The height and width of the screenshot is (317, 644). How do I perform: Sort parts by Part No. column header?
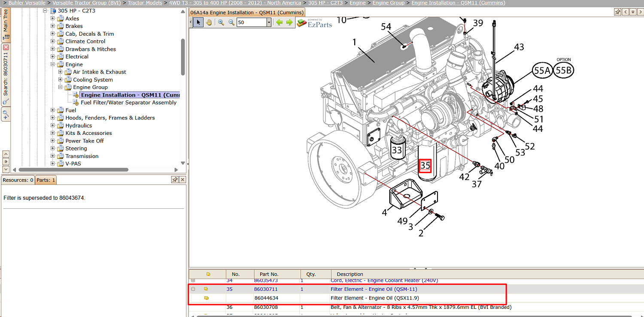click(277, 274)
